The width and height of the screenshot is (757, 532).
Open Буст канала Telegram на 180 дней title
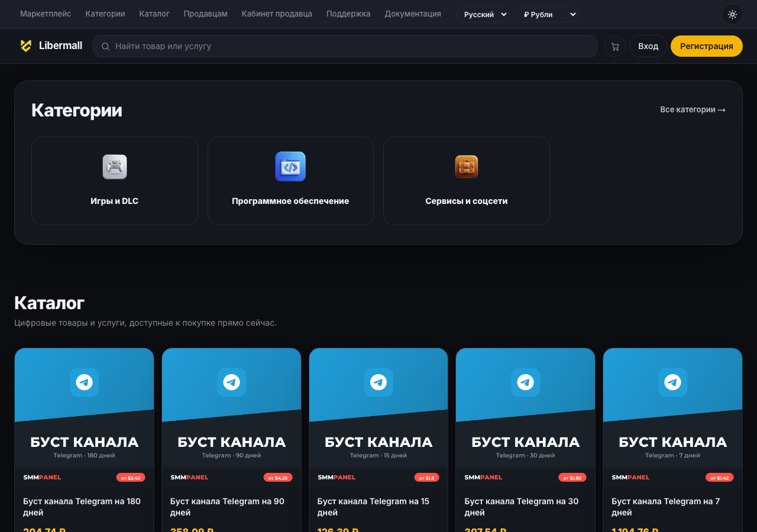pos(82,507)
